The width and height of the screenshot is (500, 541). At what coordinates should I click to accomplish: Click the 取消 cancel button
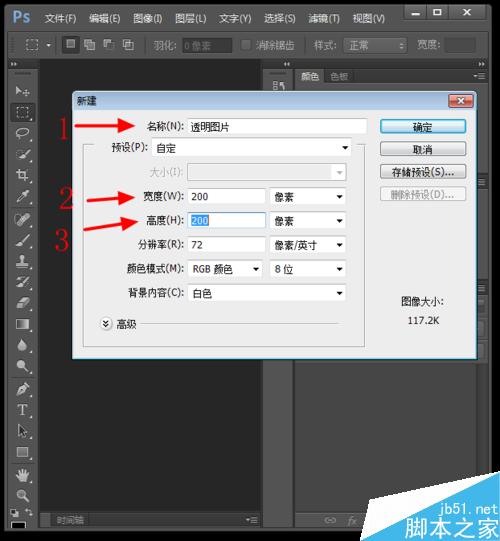[x=423, y=149]
